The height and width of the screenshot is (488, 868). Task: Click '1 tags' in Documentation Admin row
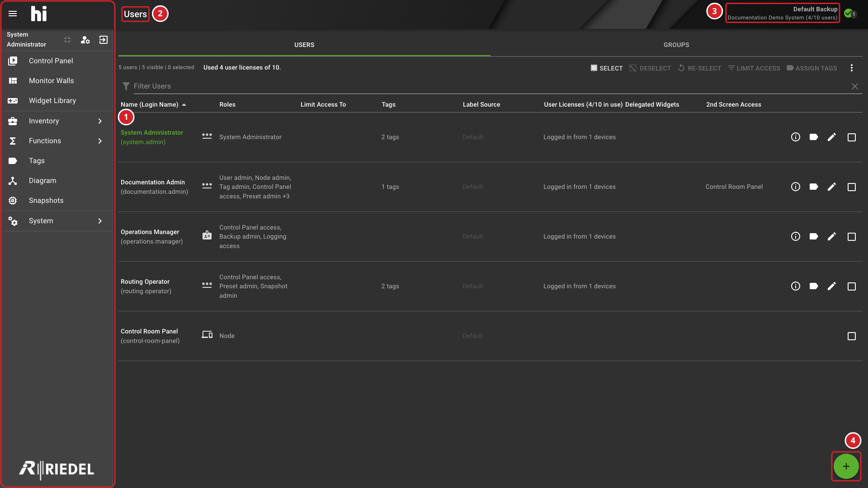(390, 187)
